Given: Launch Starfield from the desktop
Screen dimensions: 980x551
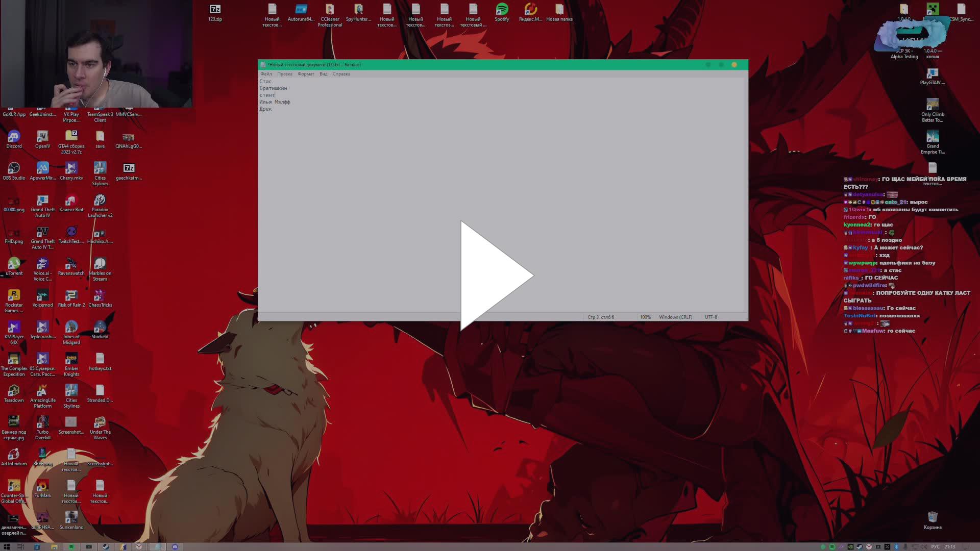Looking at the screenshot, I should tap(100, 327).
